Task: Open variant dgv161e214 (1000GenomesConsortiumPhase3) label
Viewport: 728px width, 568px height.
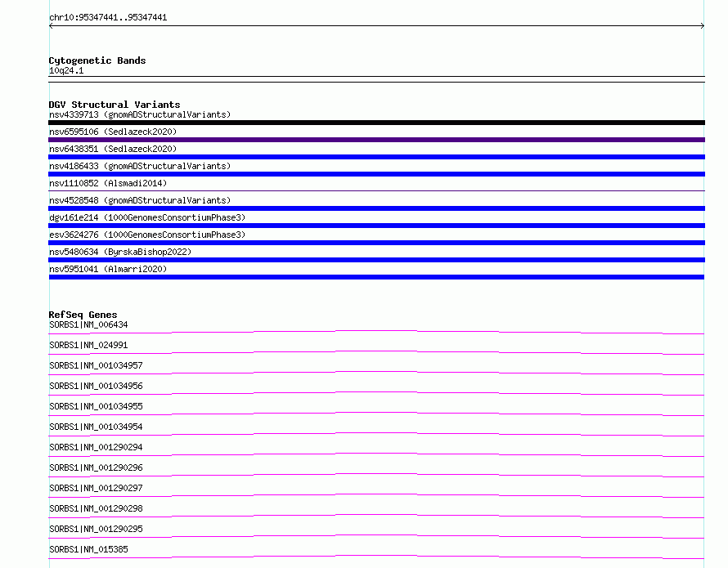Action: (x=147, y=217)
